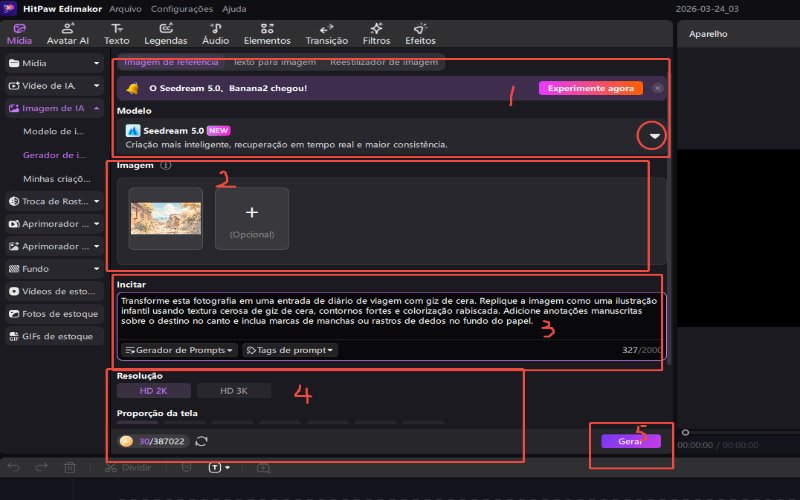Select the Texto tool

tap(117, 34)
